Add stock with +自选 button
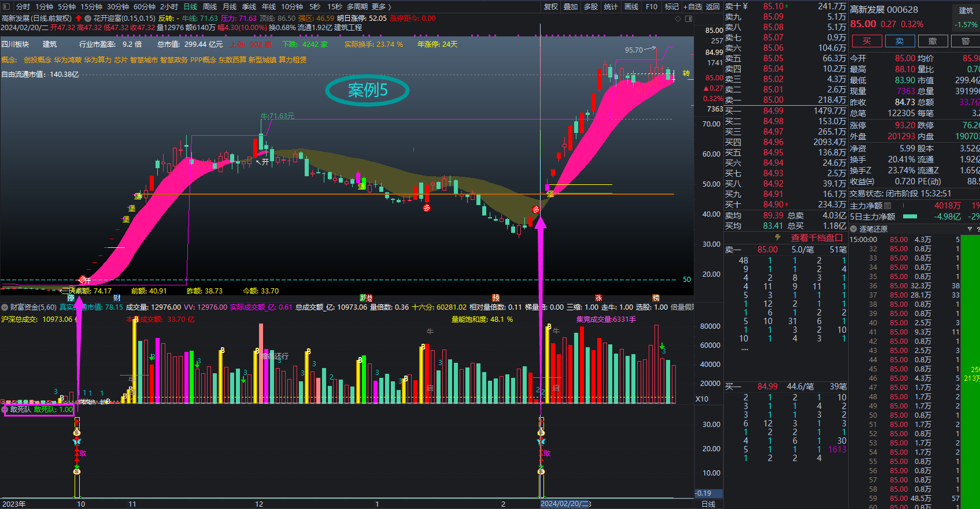This screenshot has height=509, width=980. point(693,7)
